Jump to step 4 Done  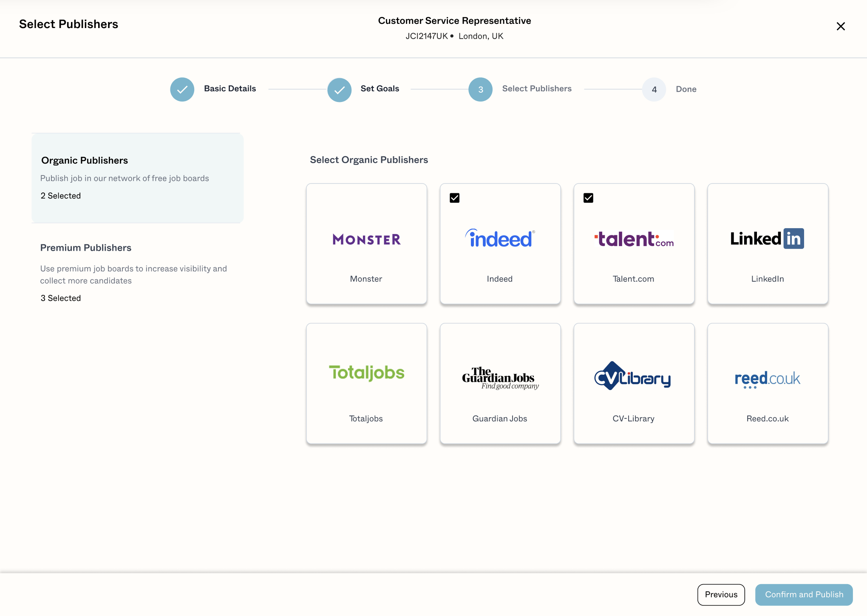pyautogui.click(x=654, y=89)
